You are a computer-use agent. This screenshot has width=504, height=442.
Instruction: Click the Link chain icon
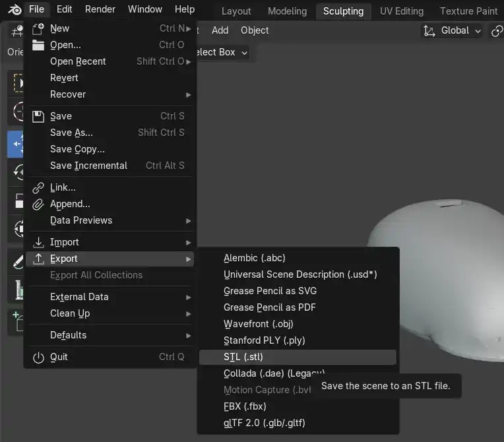[38, 188]
